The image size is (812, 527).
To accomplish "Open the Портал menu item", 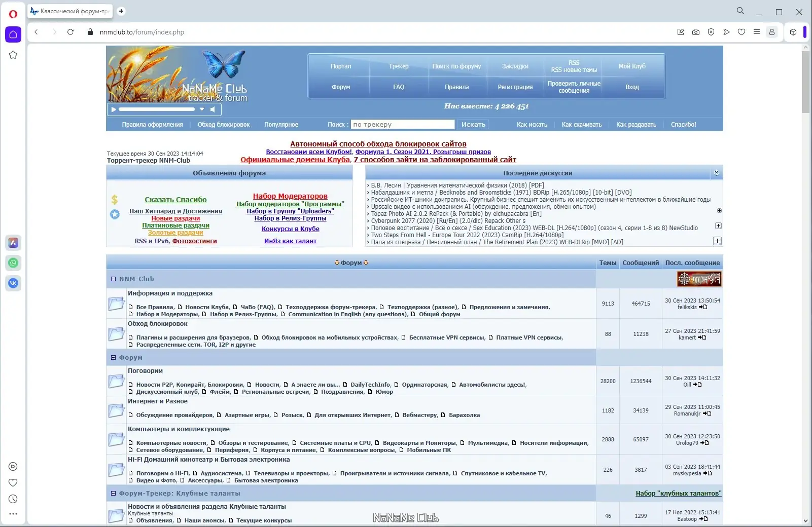I will coord(341,66).
